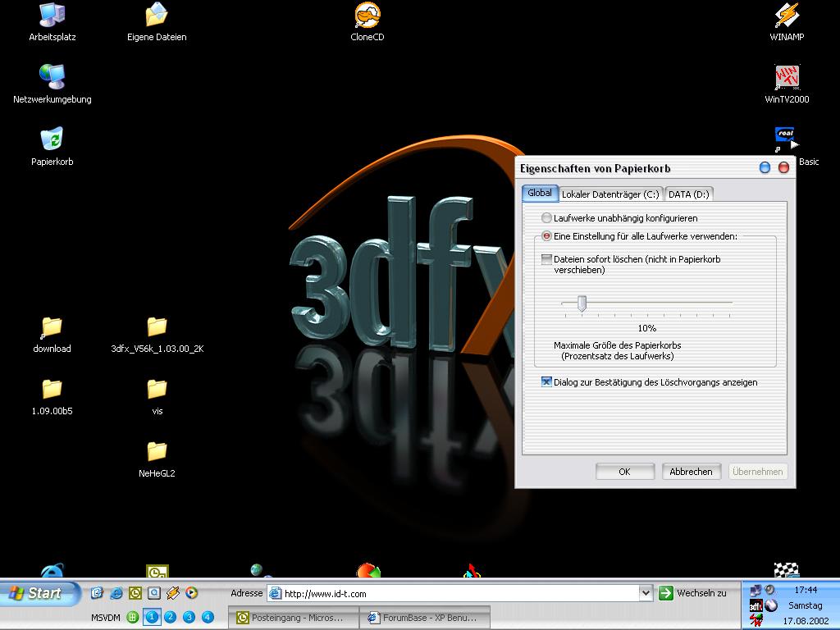Click Windows Media Player quick launch icon

[191, 593]
